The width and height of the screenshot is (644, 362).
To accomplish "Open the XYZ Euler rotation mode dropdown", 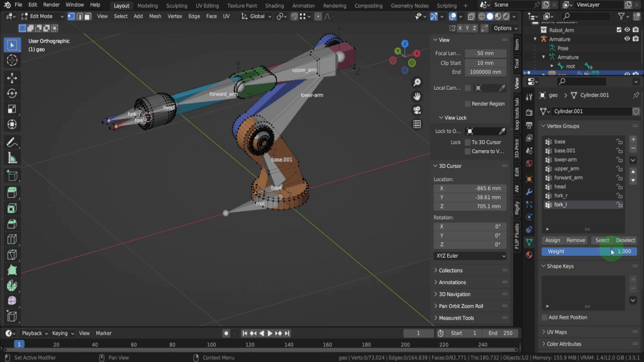I will pos(470,256).
